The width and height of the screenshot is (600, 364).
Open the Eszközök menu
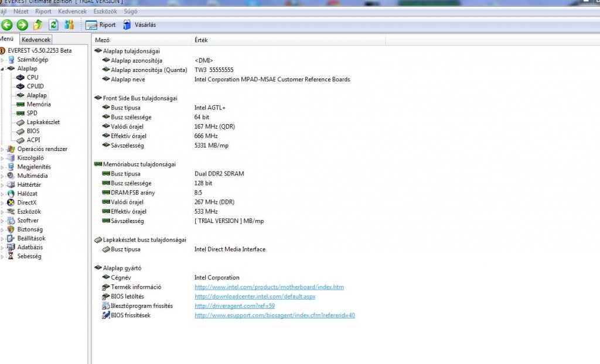pos(105,12)
